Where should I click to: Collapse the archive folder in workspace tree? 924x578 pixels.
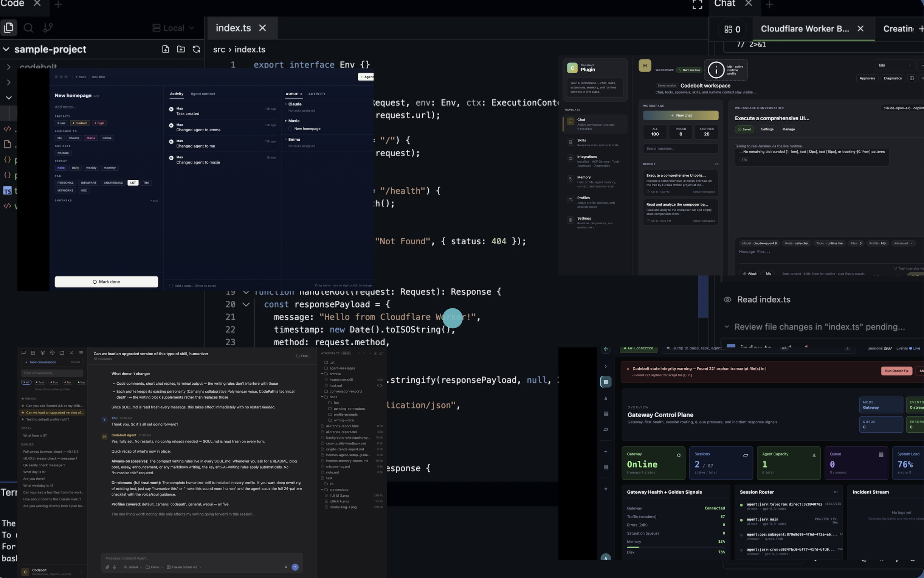click(322, 374)
